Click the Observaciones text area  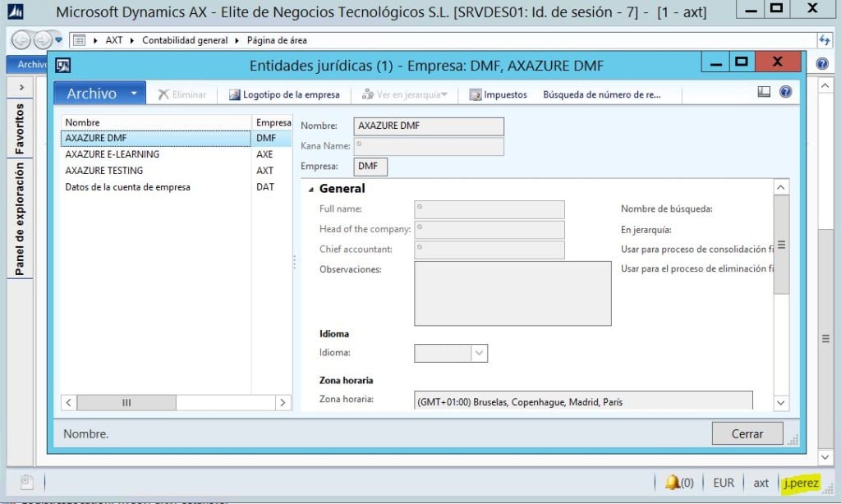tap(512, 293)
